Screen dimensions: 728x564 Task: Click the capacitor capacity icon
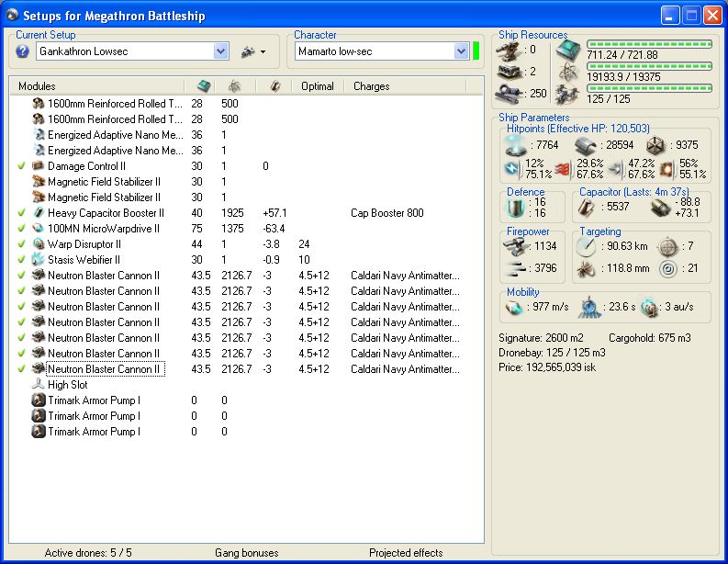(x=588, y=209)
